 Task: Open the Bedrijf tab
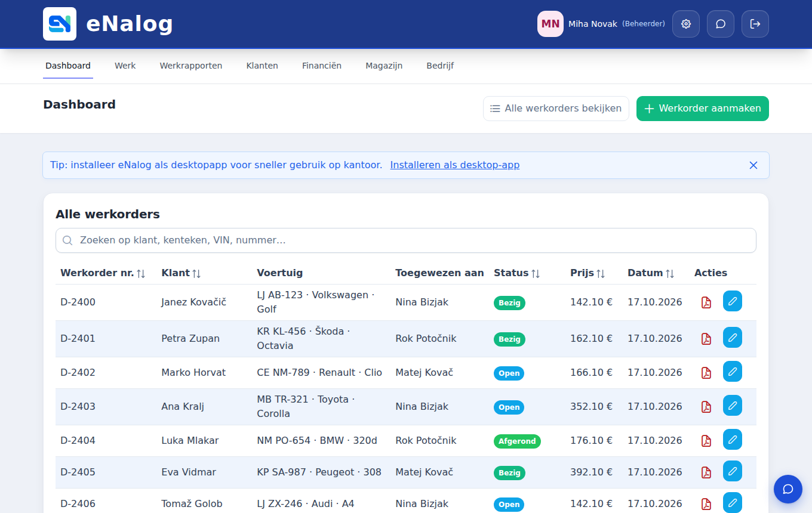point(440,66)
